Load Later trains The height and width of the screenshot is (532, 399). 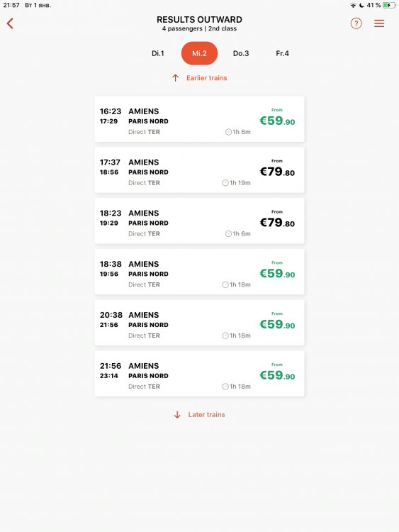pyautogui.click(x=206, y=415)
